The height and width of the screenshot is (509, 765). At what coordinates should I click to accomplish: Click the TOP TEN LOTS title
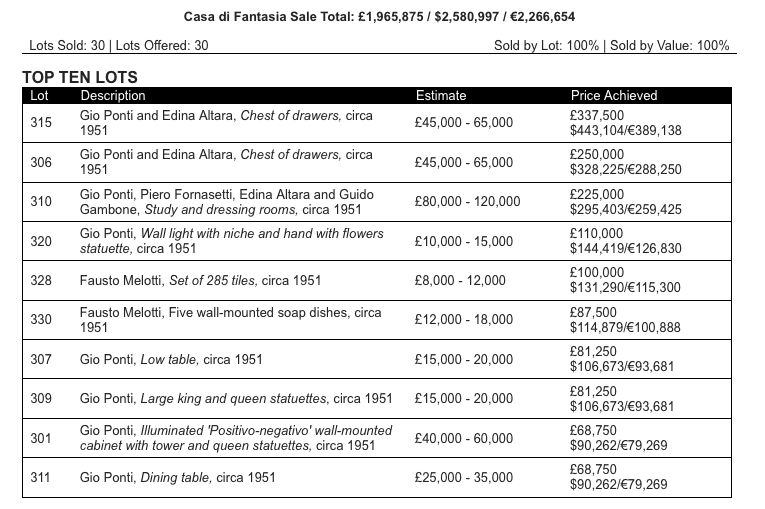click(80, 77)
